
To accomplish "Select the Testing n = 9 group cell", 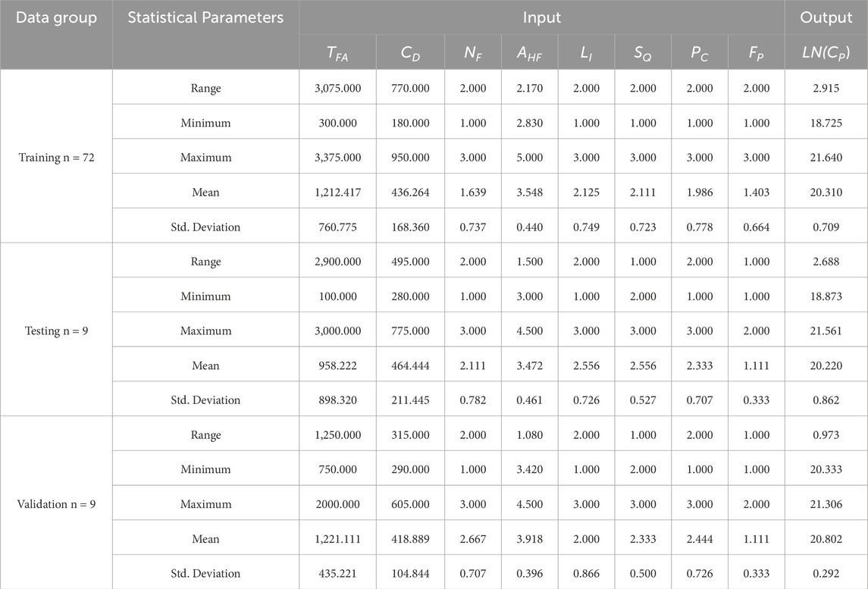I will (56, 331).
